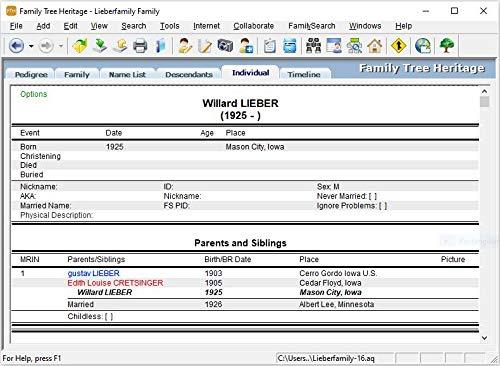Click the Physical Description label
500x366 pixels.
(56, 215)
